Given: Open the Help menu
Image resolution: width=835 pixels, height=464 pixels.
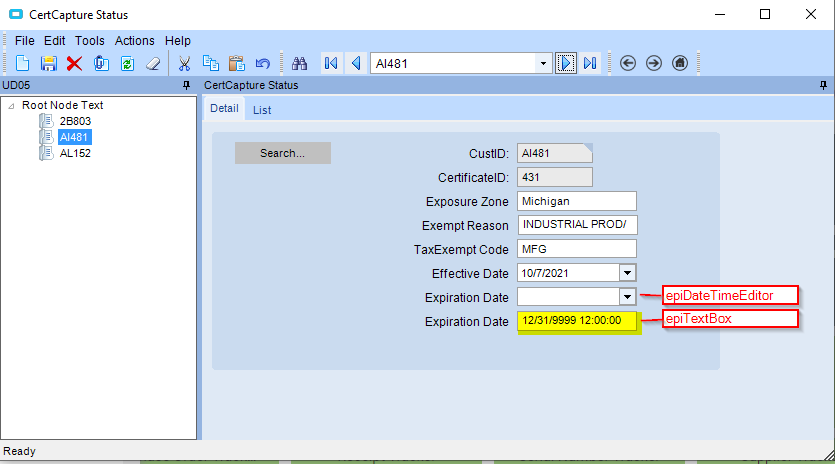Looking at the screenshot, I should click(177, 40).
